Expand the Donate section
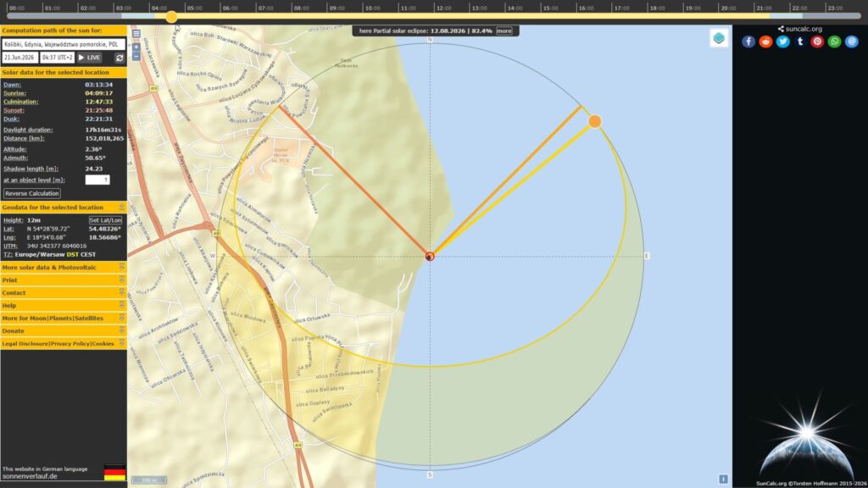The width and height of the screenshot is (868, 488). point(63,331)
